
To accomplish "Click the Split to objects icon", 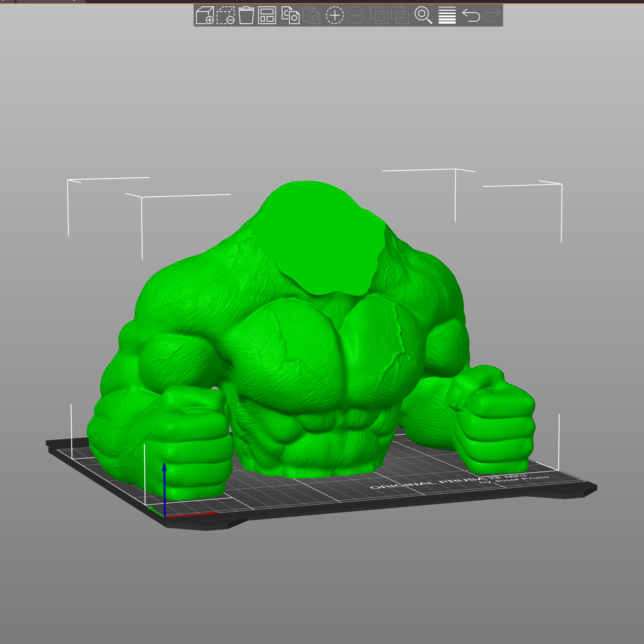I will [379, 15].
